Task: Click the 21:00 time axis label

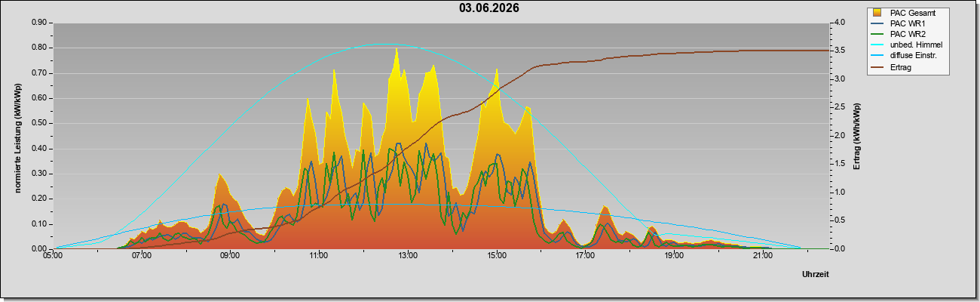Action: pyautogui.click(x=763, y=256)
